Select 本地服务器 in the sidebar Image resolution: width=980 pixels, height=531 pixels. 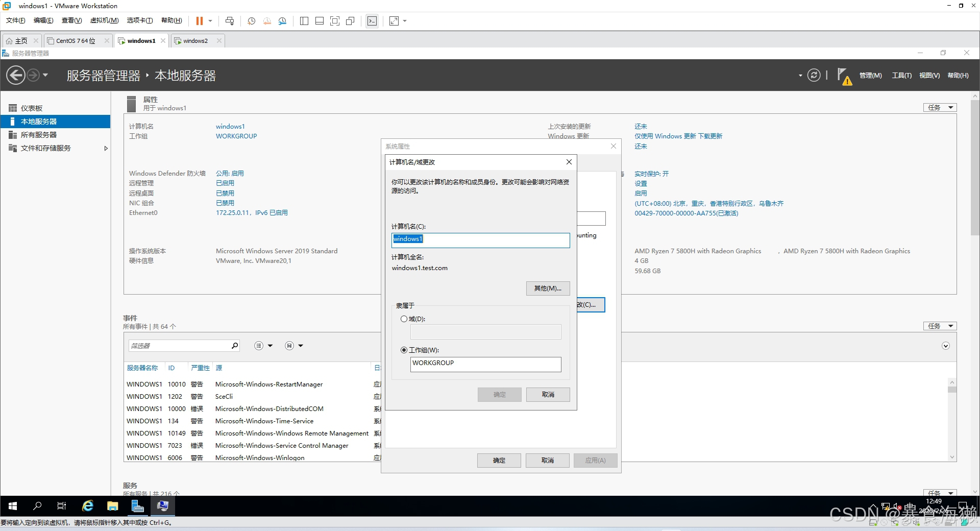[x=55, y=122]
